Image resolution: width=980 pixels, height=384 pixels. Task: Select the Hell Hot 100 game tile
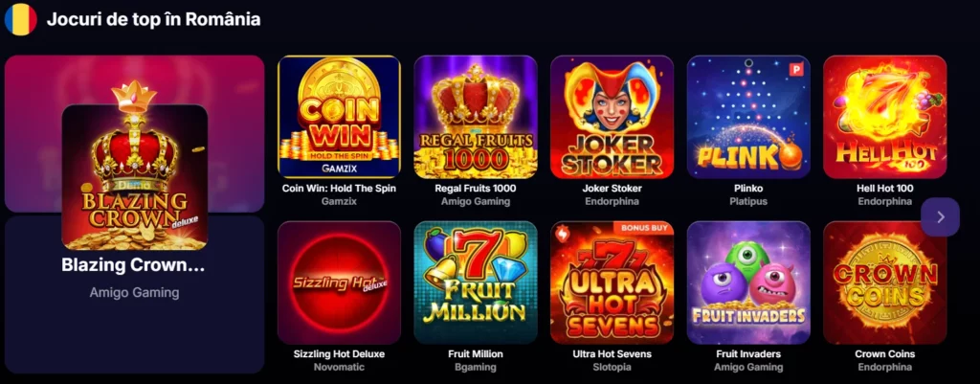click(x=884, y=117)
